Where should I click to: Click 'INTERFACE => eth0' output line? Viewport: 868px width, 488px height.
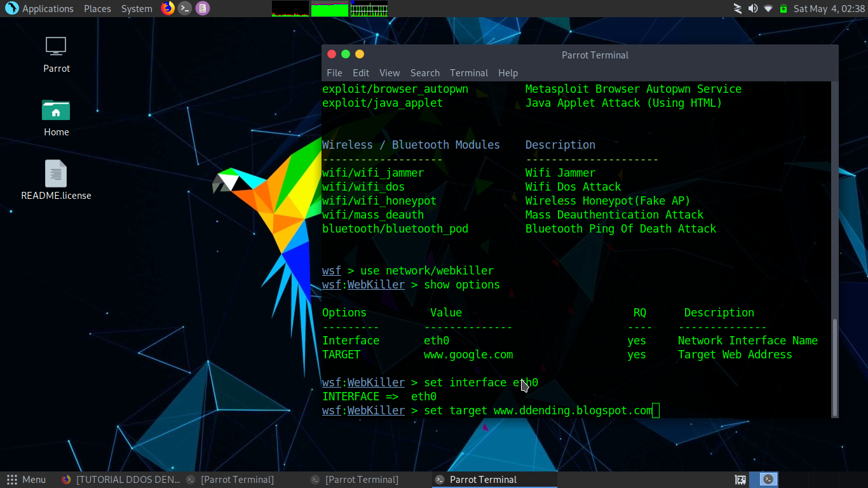pos(379,396)
